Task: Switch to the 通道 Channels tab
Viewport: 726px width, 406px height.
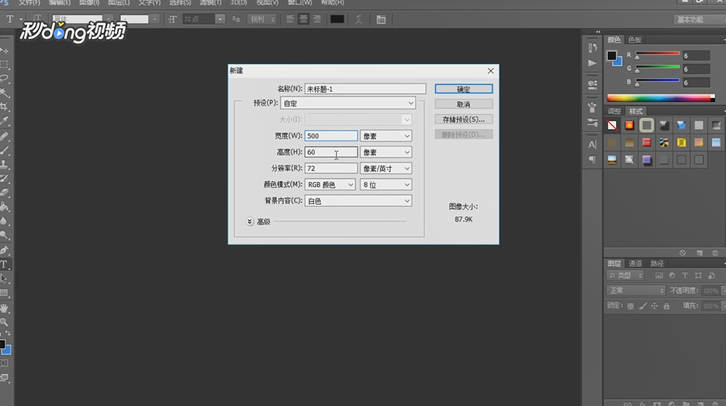Action: (x=635, y=263)
